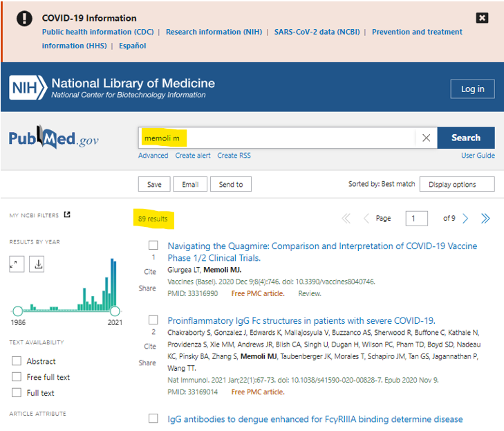Open the NIH logo link
The width and height of the screenshot is (504, 431).
click(28, 87)
